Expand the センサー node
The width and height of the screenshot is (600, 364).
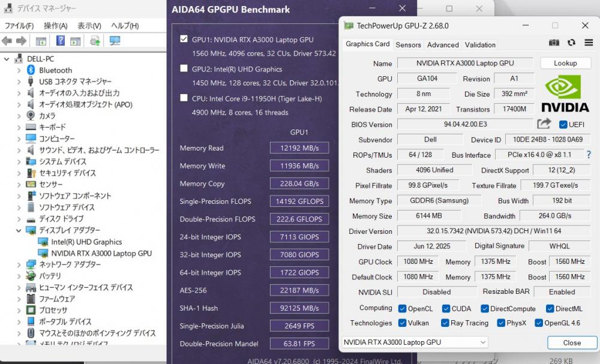[x=19, y=184]
